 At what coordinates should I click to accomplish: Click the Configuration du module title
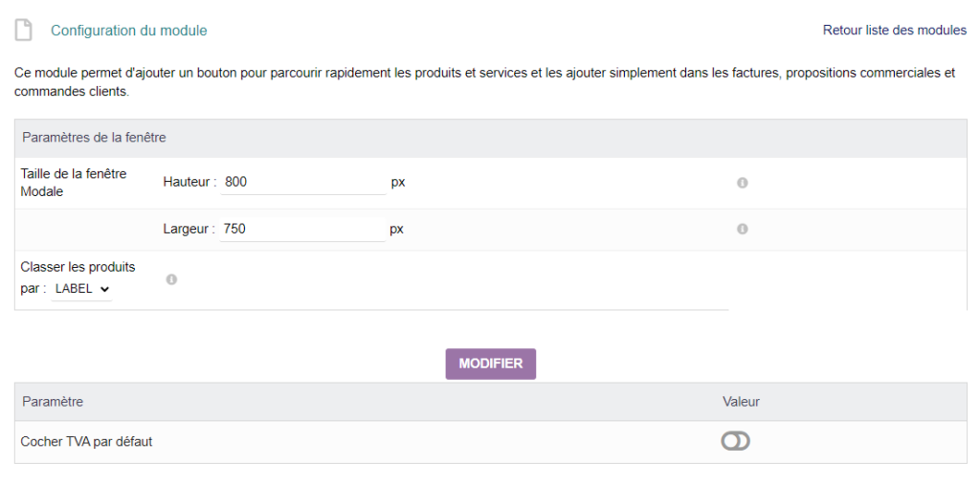129,30
